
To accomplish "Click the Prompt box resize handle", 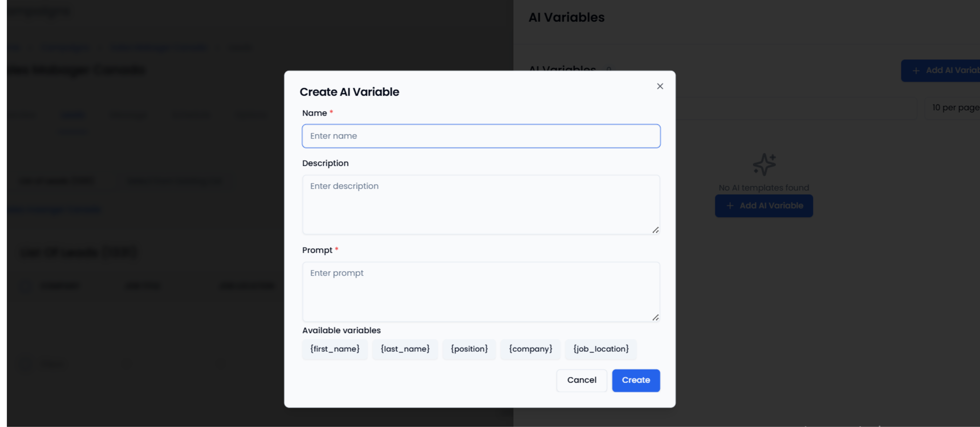I will coord(655,317).
